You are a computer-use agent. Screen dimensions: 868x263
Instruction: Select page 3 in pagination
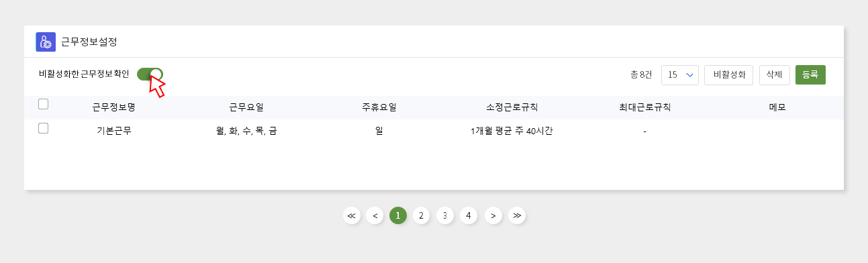click(444, 215)
